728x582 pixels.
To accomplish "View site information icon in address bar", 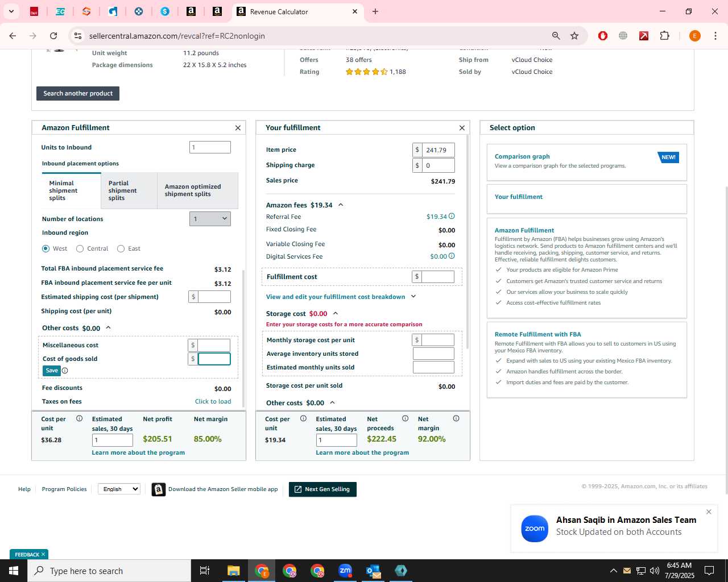I will point(78,36).
